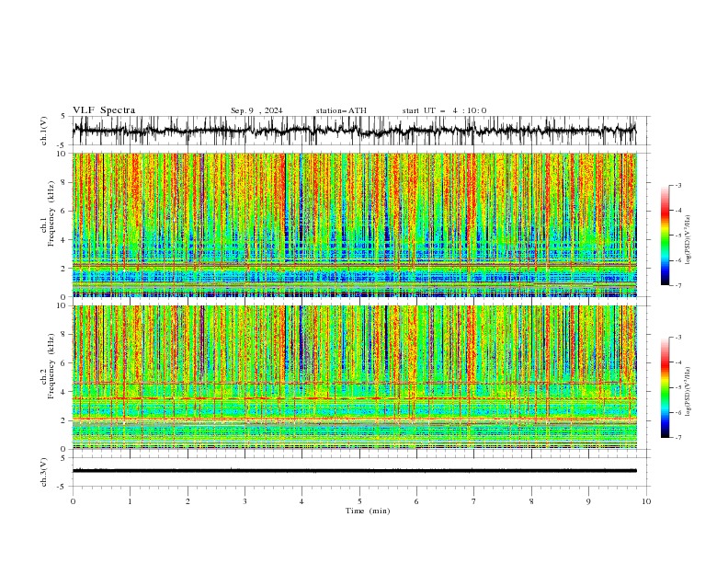Click the lower spectrogram color bar
728x563 pixels.
(x=665, y=387)
